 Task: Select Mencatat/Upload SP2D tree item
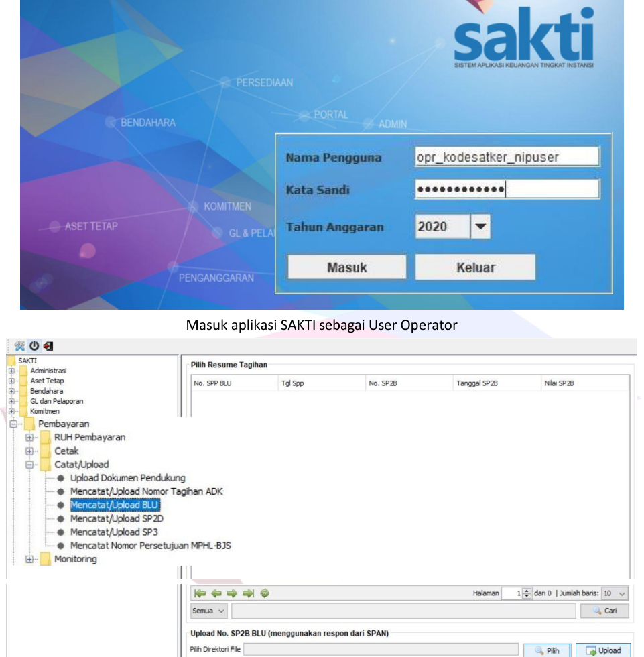[112, 518]
